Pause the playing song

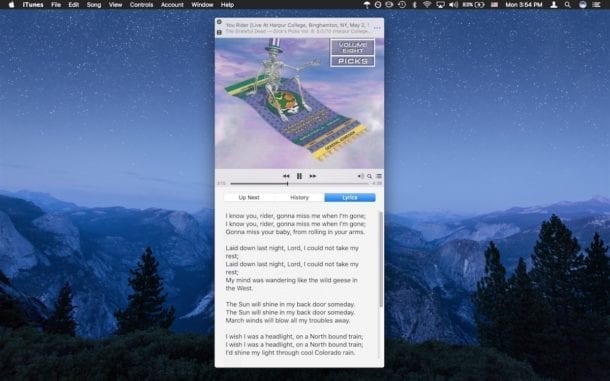(299, 176)
